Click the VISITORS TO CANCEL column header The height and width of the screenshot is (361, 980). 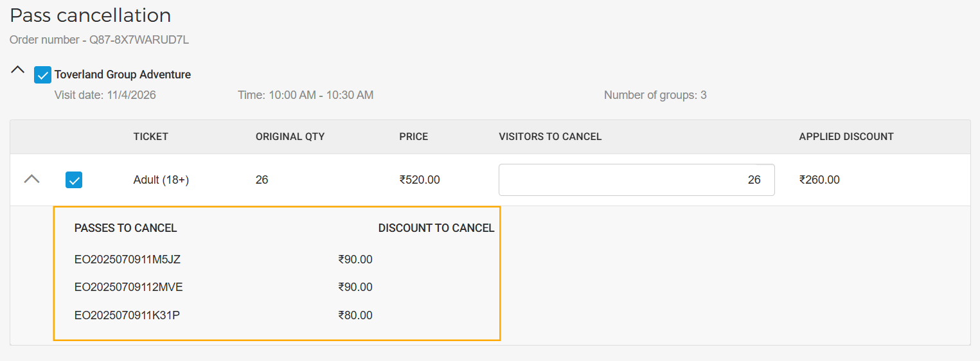pyautogui.click(x=550, y=137)
